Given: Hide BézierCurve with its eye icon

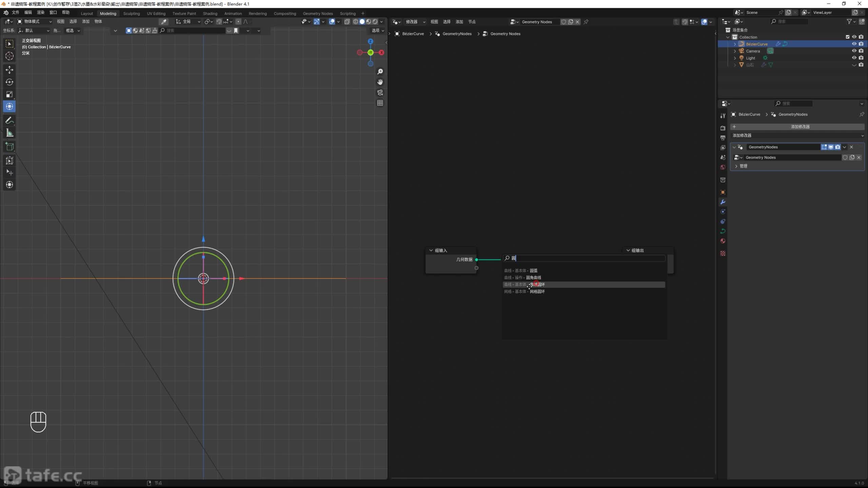Looking at the screenshot, I should tap(854, 44).
